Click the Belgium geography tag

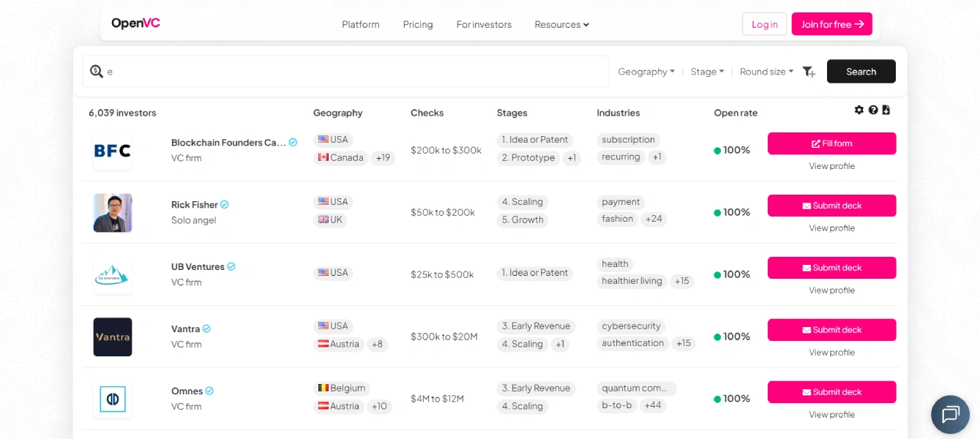(342, 389)
